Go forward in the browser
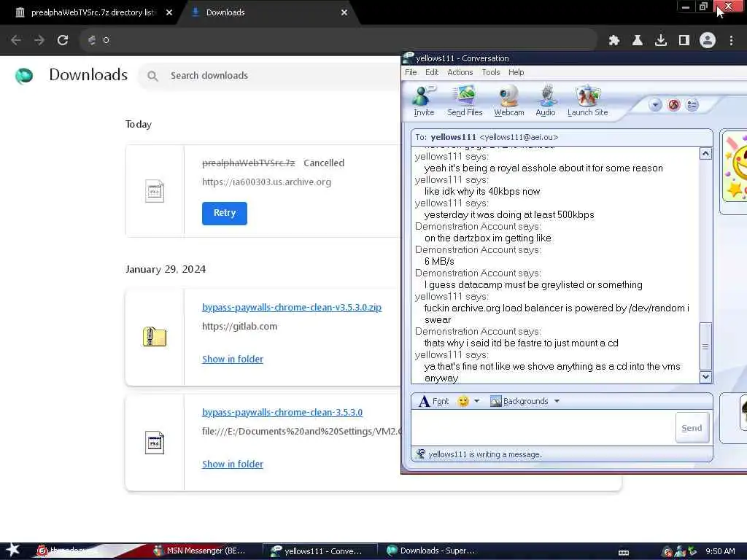The width and height of the screenshot is (747, 560). [x=39, y=40]
